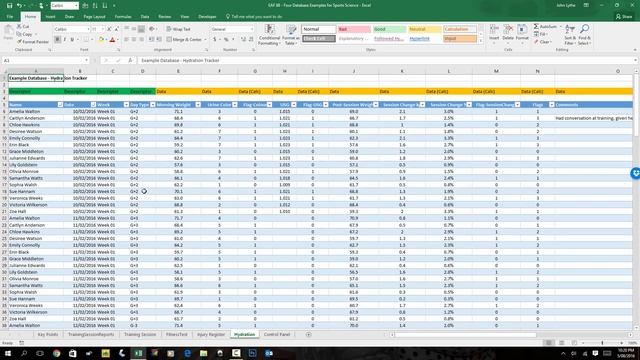This screenshot has width=640, height=360.
Task: Apply percent style with the % icon
Action: click(226, 40)
